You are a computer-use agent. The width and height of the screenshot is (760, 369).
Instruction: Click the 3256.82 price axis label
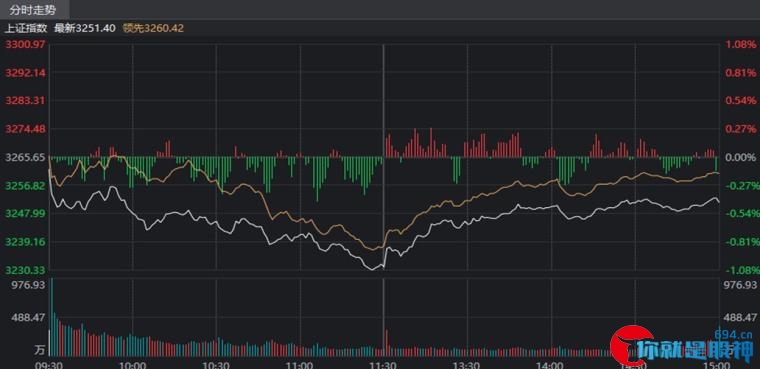click(x=25, y=186)
